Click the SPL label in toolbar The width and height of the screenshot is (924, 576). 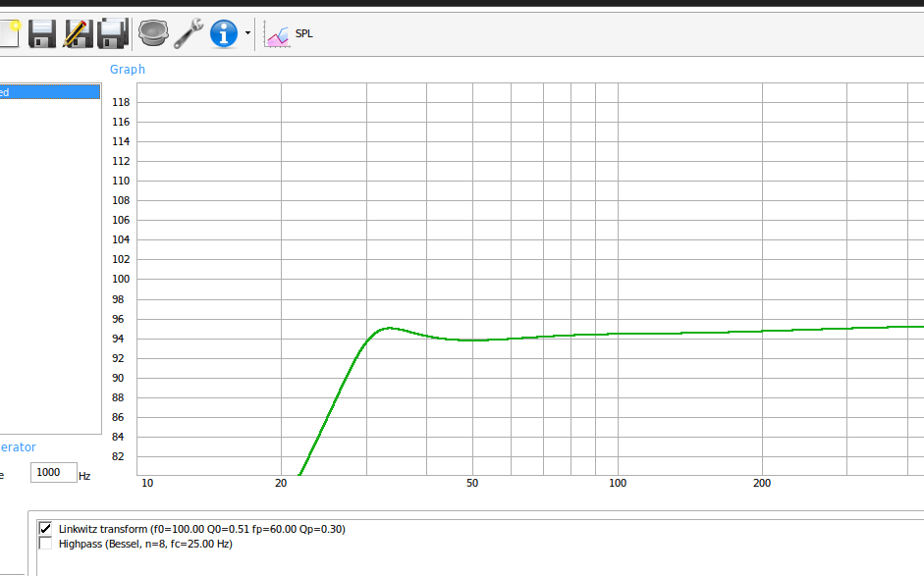click(303, 33)
